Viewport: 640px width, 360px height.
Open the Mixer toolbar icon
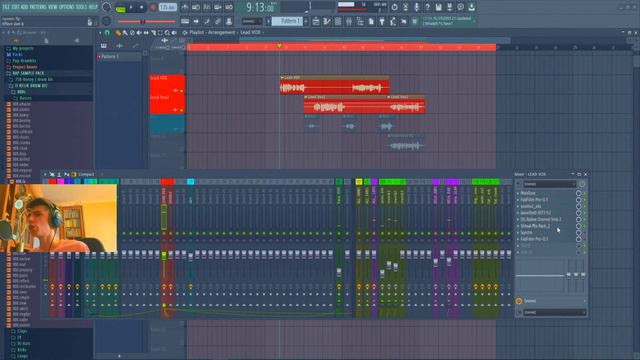(x=349, y=21)
